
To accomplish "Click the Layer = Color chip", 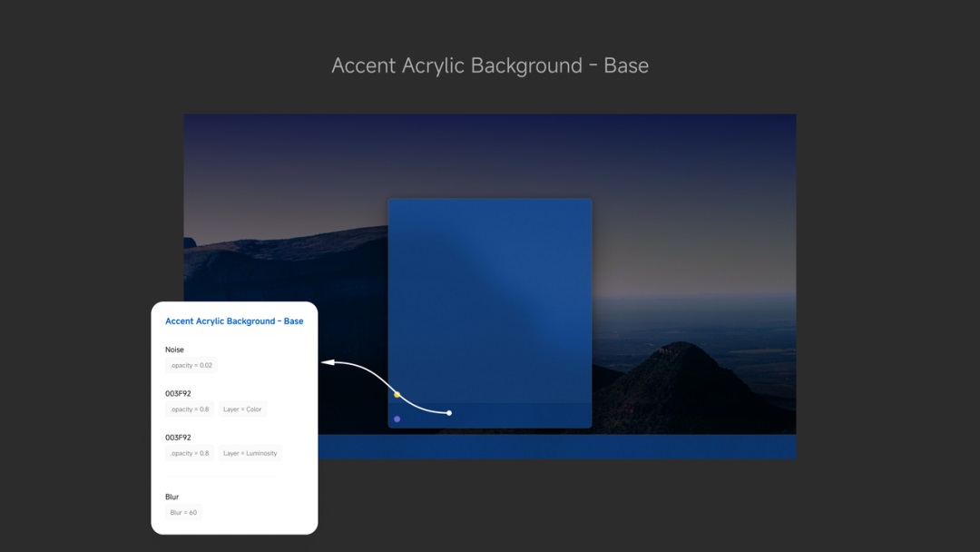I will click(x=242, y=409).
